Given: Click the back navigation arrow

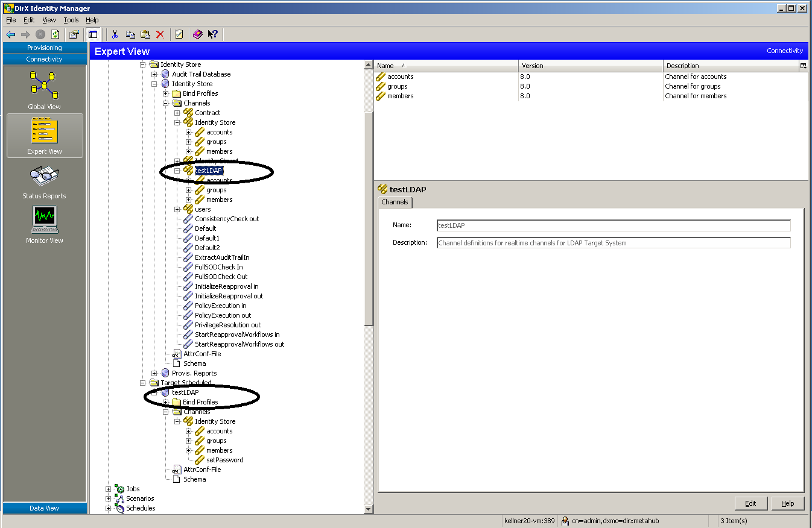Looking at the screenshot, I should (10, 34).
